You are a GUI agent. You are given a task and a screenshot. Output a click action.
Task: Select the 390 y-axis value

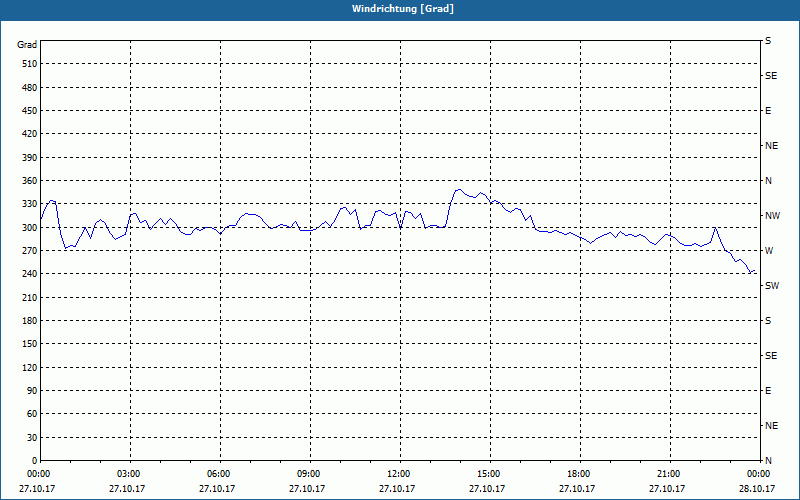coord(30,158)
